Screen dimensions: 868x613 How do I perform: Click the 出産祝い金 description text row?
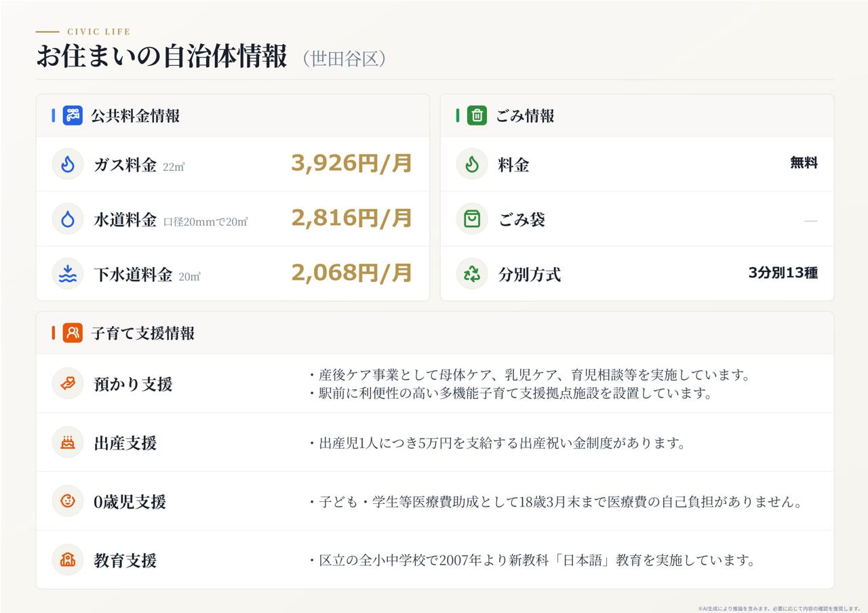(x=497, y=443)
